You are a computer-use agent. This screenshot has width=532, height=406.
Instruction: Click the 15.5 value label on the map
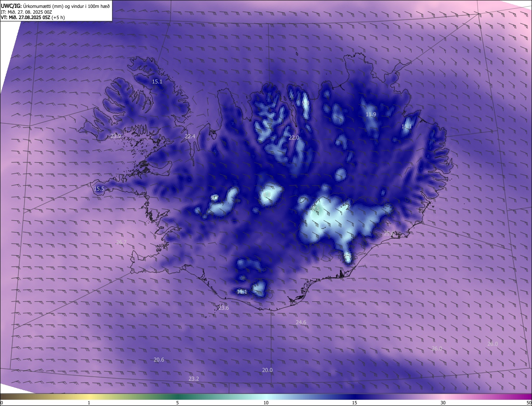pos(99,189)
